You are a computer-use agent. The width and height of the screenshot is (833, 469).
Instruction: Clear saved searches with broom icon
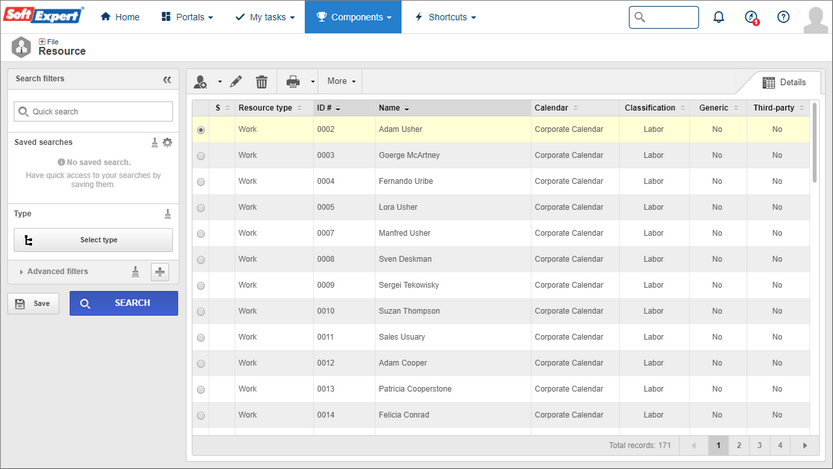[x=155, y=142]
